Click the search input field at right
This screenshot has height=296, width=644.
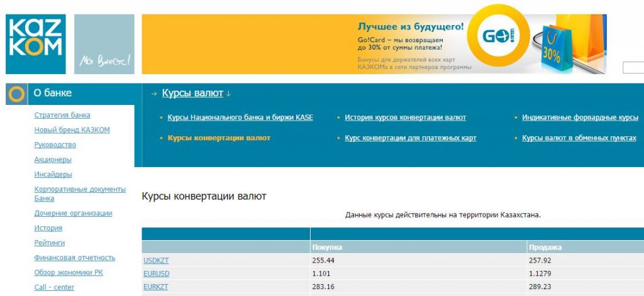(633, 68)
